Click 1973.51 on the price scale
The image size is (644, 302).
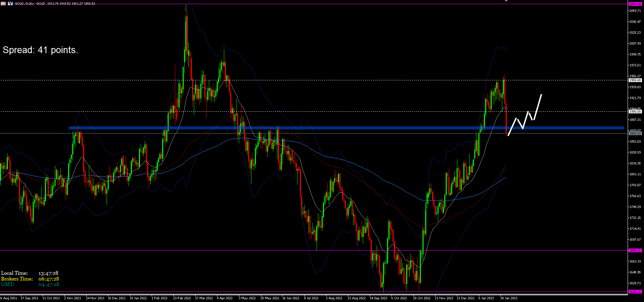tap(635, 65)
